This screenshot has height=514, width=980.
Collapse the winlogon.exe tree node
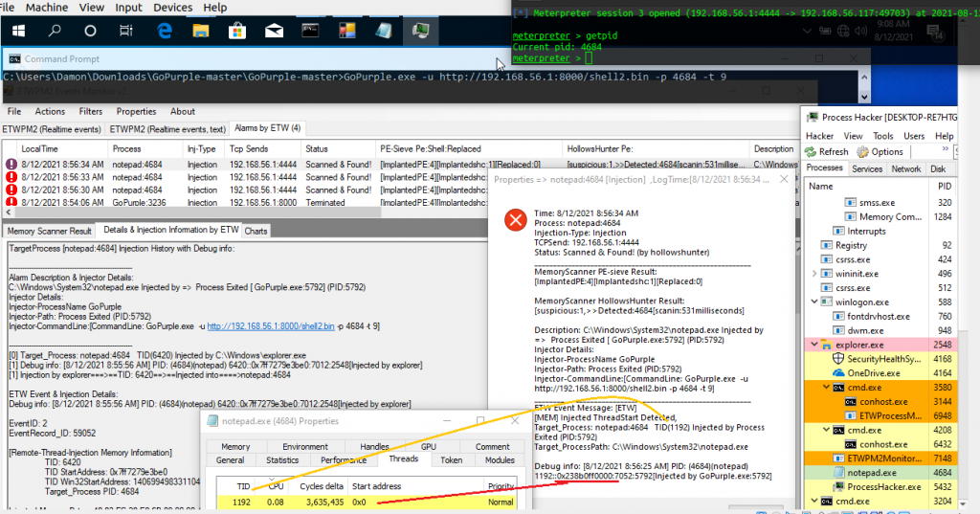[814, 302]
